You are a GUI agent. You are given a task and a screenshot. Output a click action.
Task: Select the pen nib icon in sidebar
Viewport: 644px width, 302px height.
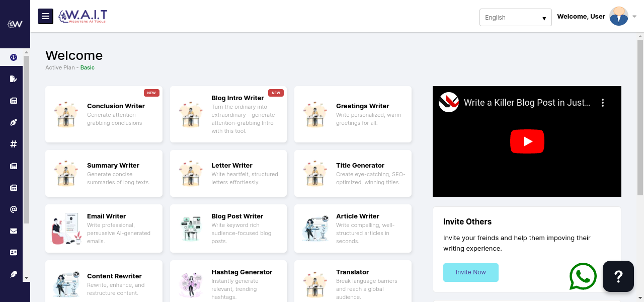click(x=14, y=122)
